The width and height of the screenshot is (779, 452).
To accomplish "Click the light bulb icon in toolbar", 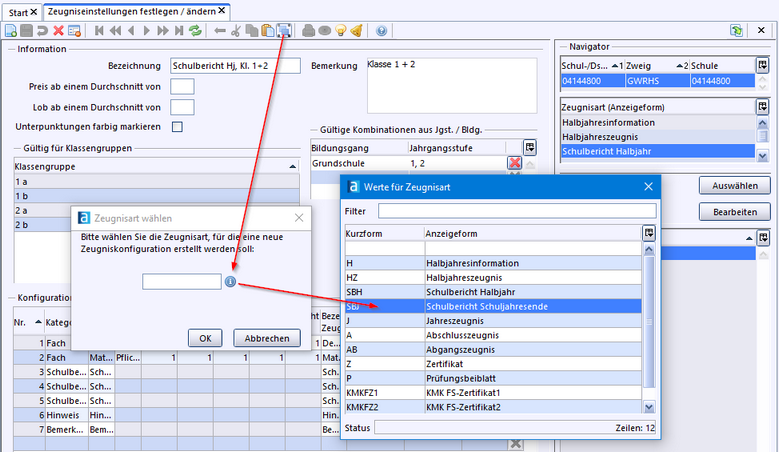I will tap(340, 31).
